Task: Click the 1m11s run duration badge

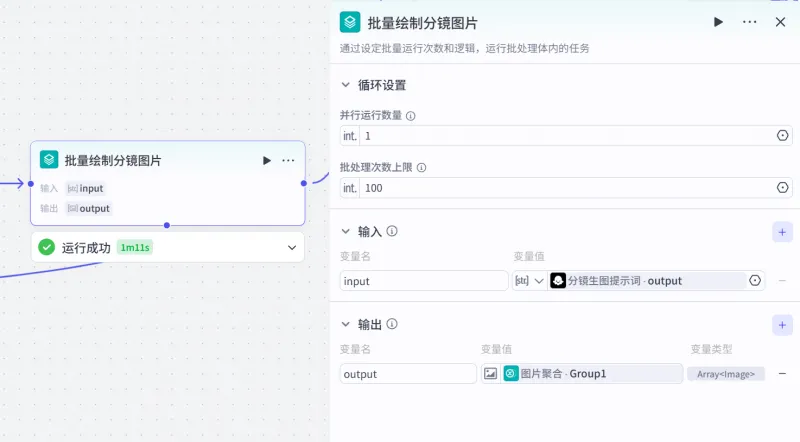Action: pos(135,248)
